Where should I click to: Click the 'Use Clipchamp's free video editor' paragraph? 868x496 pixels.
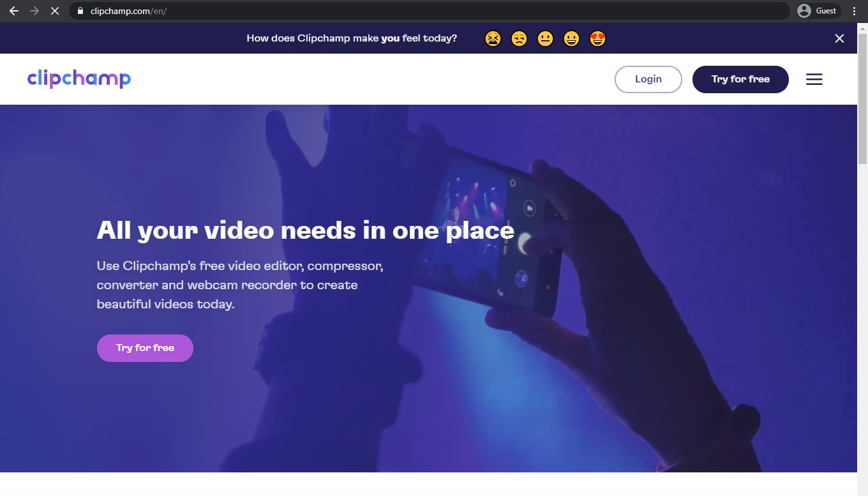coord(240,285)
